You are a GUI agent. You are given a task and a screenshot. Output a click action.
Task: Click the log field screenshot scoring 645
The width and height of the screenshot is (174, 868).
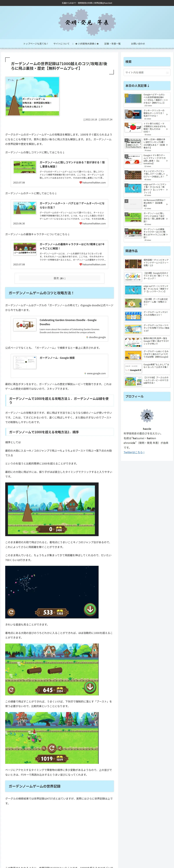[x=52, y=670]
